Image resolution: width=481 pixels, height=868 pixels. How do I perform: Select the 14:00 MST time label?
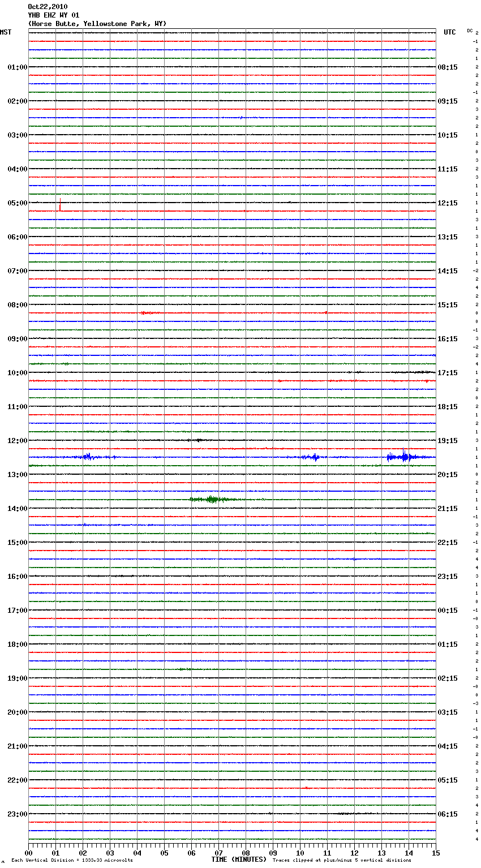click(18, 509)
